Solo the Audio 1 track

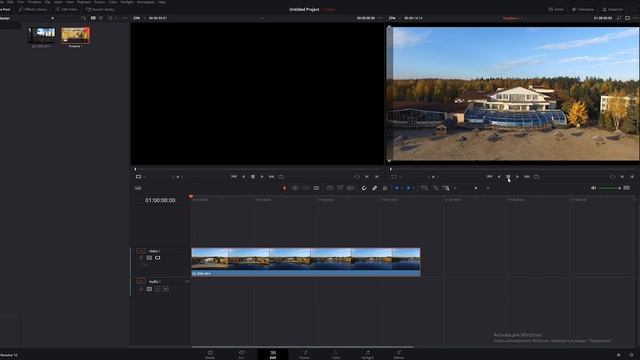158,289
